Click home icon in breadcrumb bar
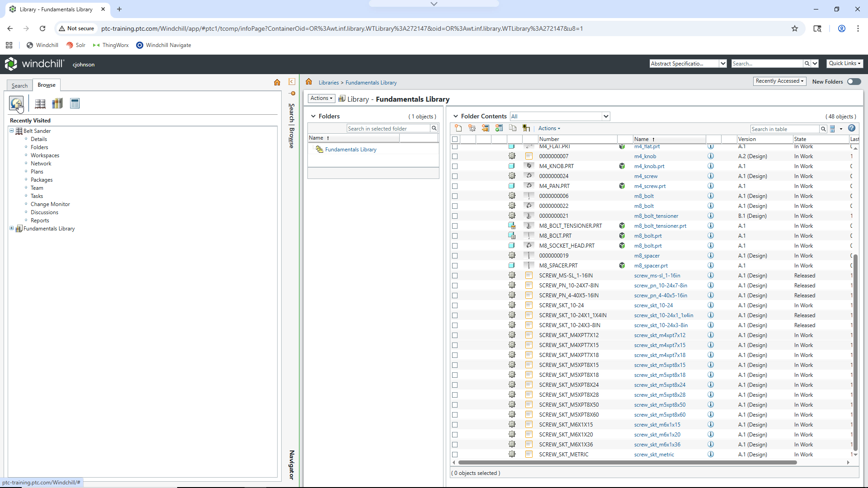Screen dimensions: 868x488 309,82
